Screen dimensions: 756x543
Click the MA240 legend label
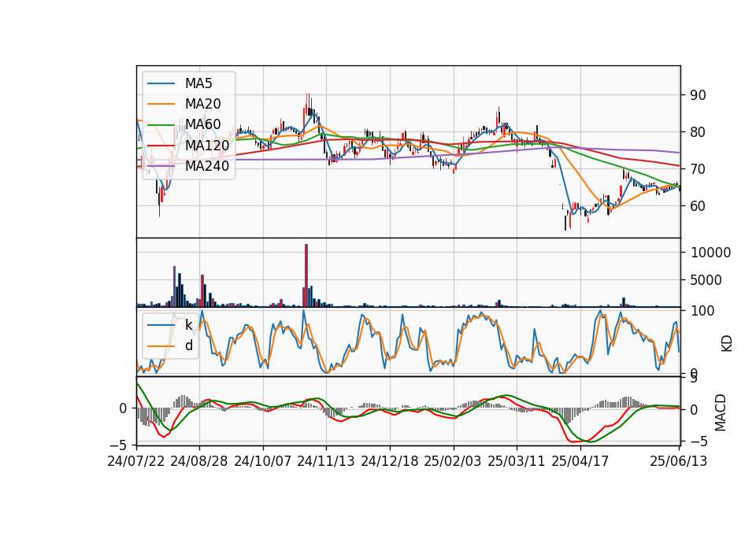coord(207,166)
